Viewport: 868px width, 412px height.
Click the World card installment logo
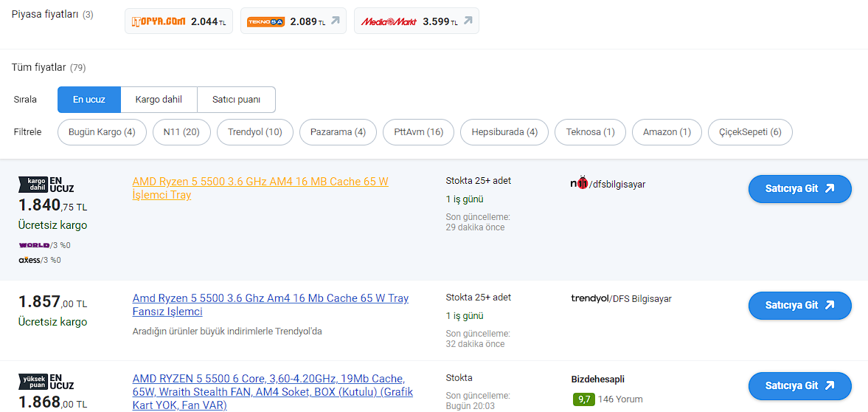pos(35,245)
